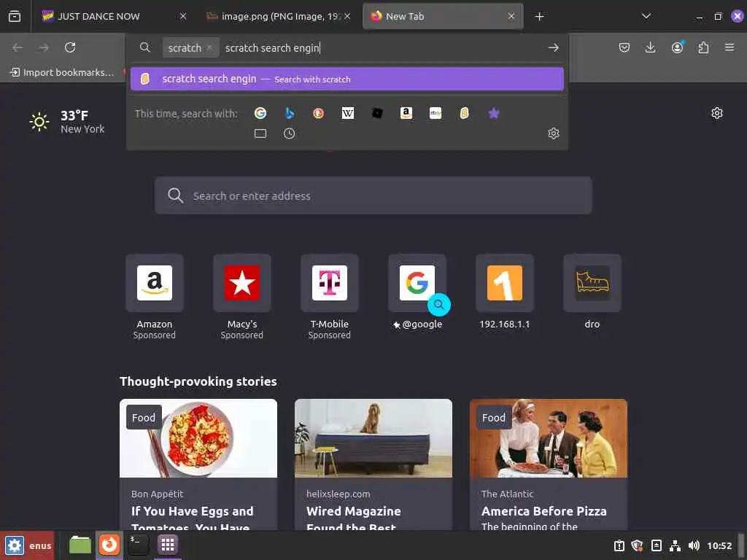The image size is (747, 560).
Task: Open file manager from taskbar
Action: point(80,545)
